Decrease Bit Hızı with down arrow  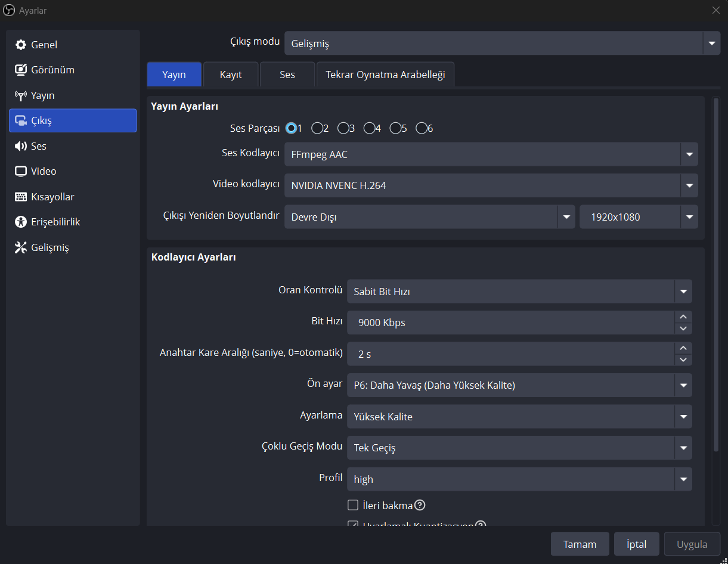pyautogui.click(x=683, y=329)
